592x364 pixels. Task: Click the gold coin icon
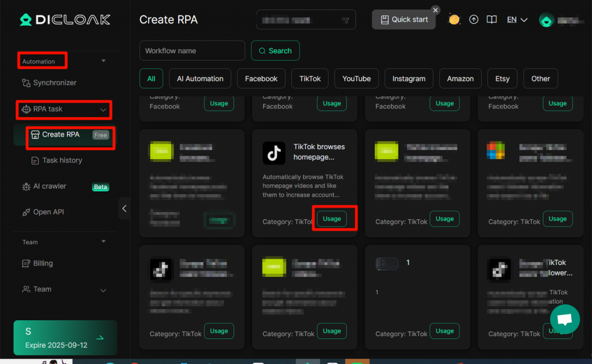pyautogui.click(x=454, y=20)
